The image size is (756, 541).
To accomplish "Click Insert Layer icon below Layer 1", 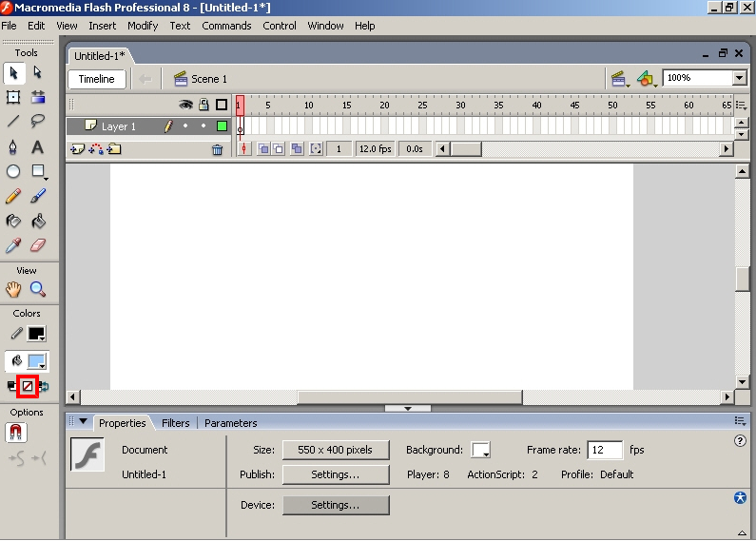I will tap(77, 149).
